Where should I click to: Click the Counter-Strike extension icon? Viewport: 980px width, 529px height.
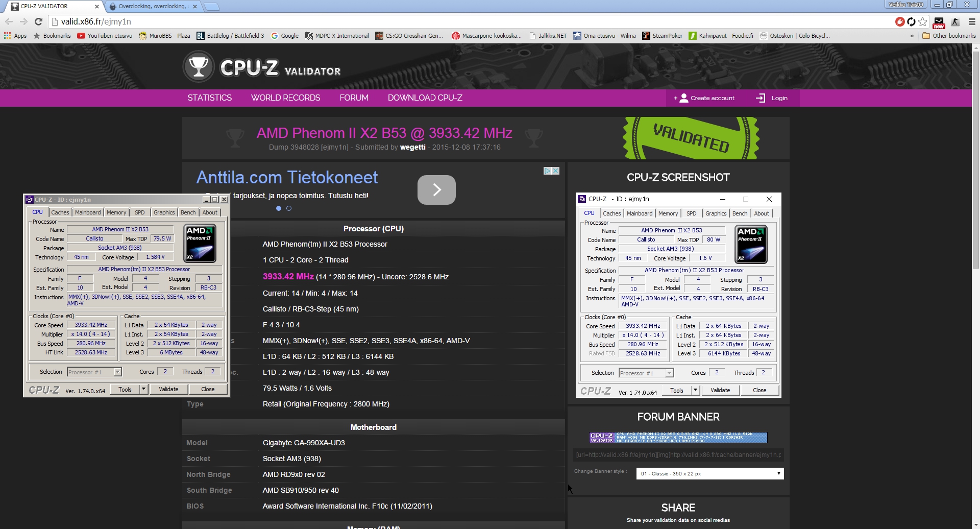[x=955, y=21]
